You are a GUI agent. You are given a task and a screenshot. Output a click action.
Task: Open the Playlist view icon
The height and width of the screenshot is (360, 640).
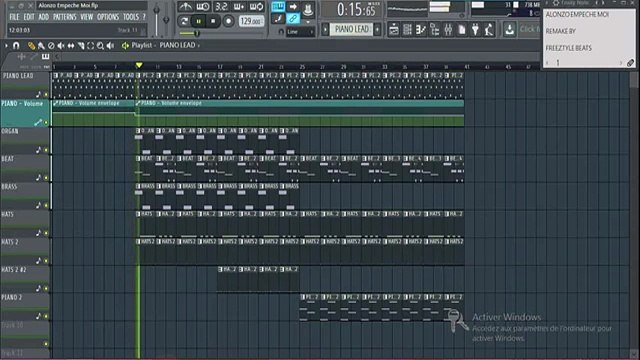[393, 29]
